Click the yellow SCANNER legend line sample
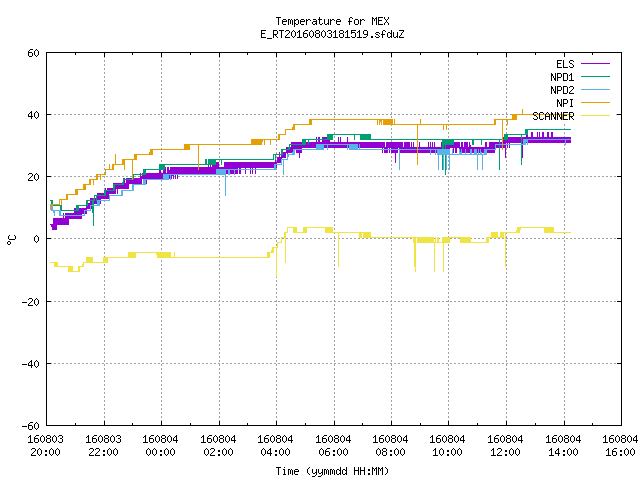The width and height of the screenshot is (640, 480). coord(596,116)
